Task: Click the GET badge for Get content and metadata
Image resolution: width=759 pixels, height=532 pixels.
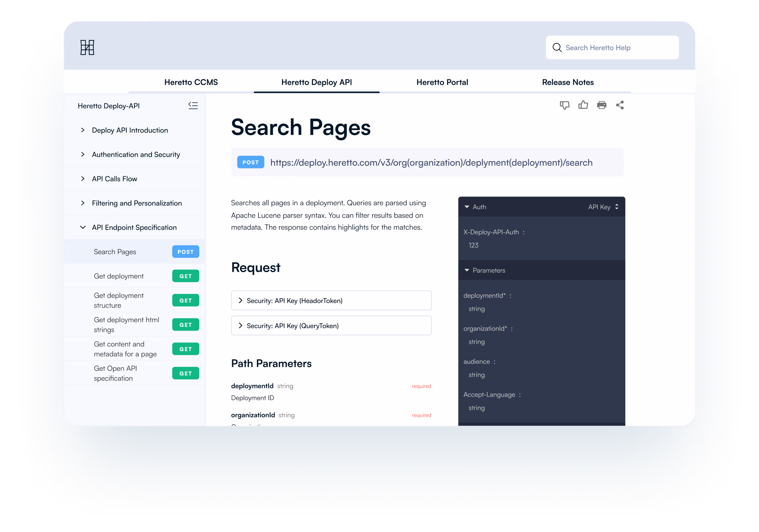Action: (186, 349)
